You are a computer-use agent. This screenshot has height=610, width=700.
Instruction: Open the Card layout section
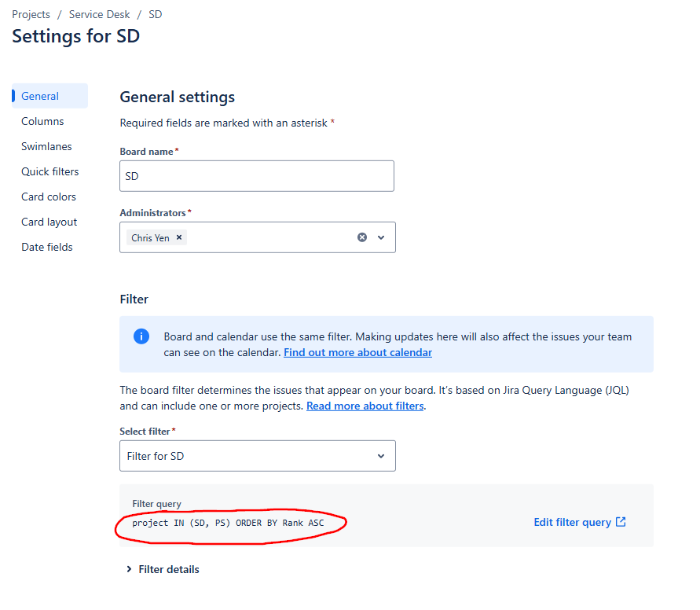pyautogui.click(x=49, y=221)
